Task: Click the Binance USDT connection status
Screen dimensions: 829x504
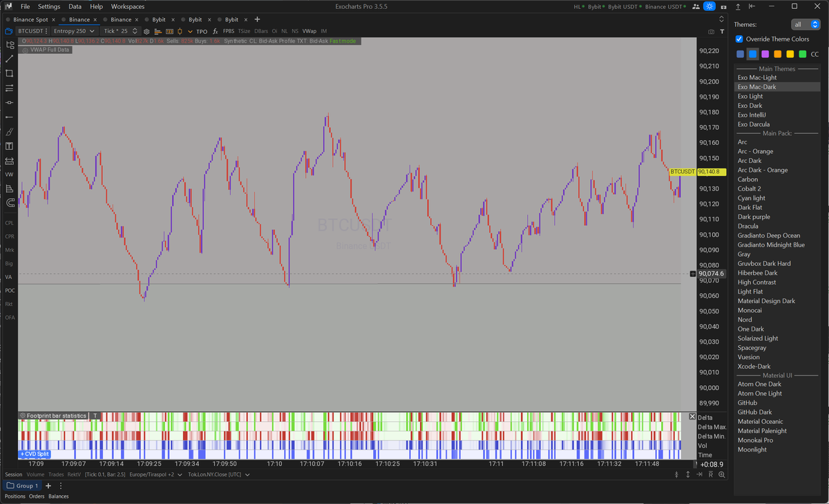Action: coord(665,6)
